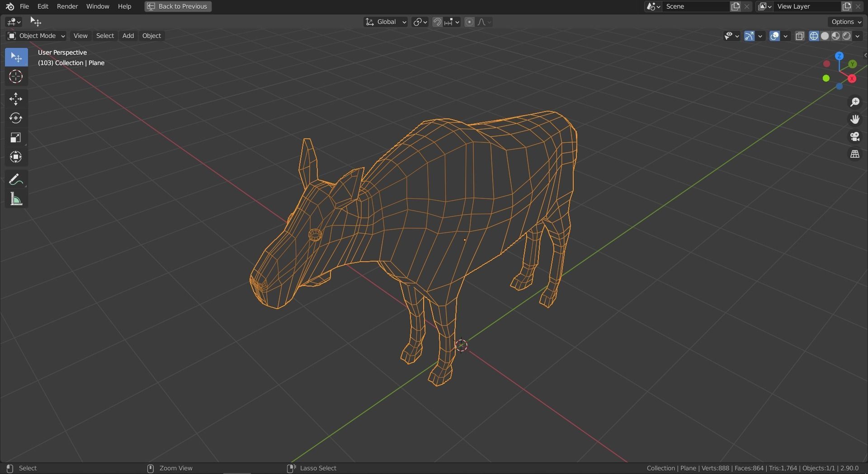This screenshot has height=474, width=868.
Task: Click the View Layer name field
Action: click(807, 6)
